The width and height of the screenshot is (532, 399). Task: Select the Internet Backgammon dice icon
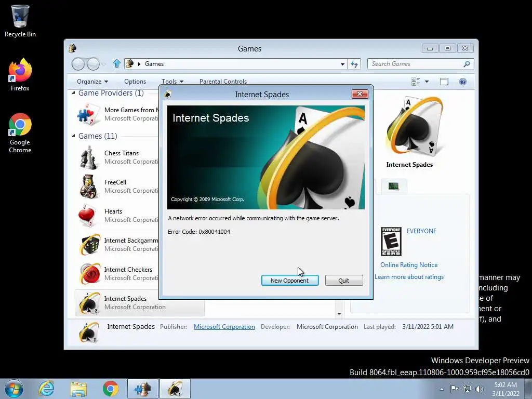tap(89, 244)
